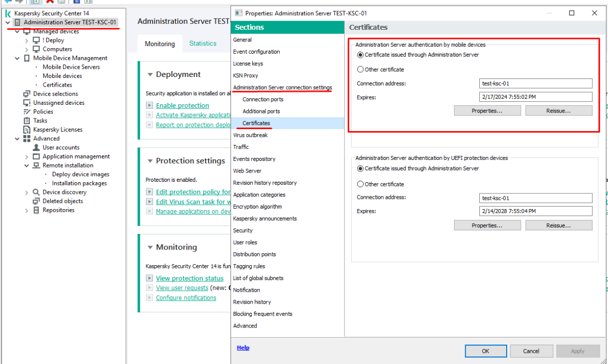
Task: Click the Computers group monitor icon
Action: point(36,49)
